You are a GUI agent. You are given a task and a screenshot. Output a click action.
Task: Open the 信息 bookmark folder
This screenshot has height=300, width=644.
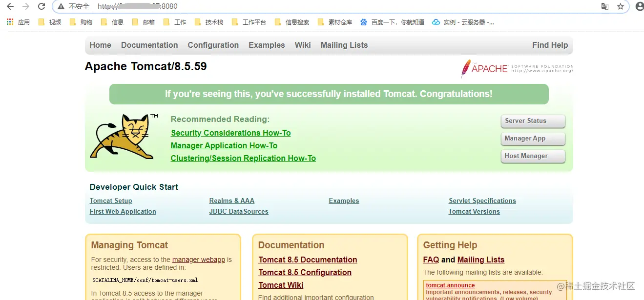tap(112, 22)
